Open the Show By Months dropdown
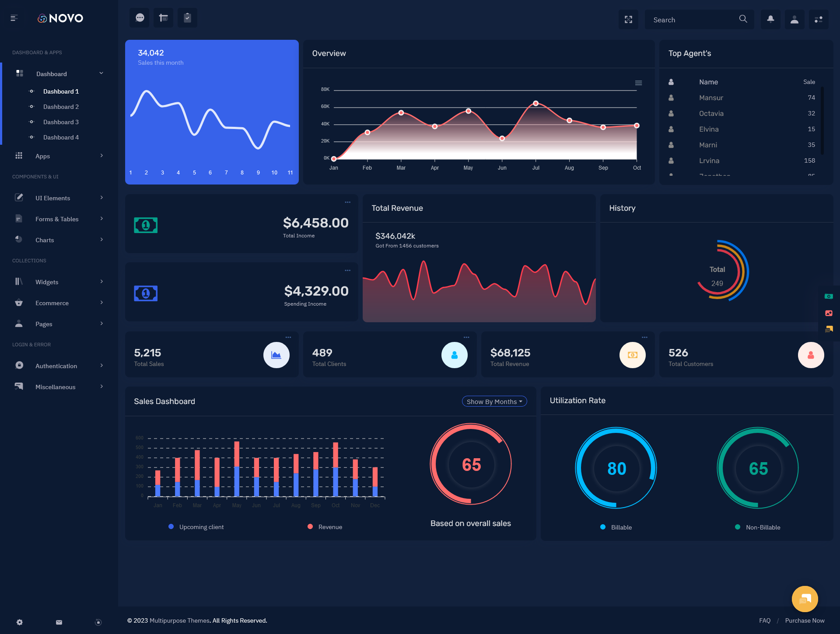The width and height of the screenshot is (840, 634). (x=494, y=401)
